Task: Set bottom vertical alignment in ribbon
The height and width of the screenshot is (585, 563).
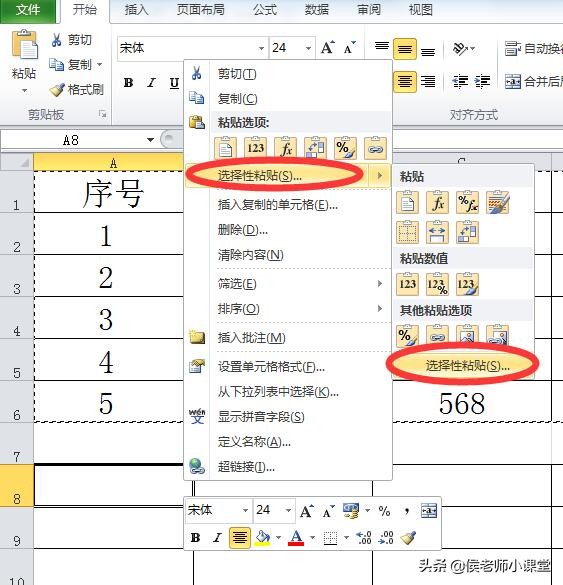Action: [x=428, y=50]
